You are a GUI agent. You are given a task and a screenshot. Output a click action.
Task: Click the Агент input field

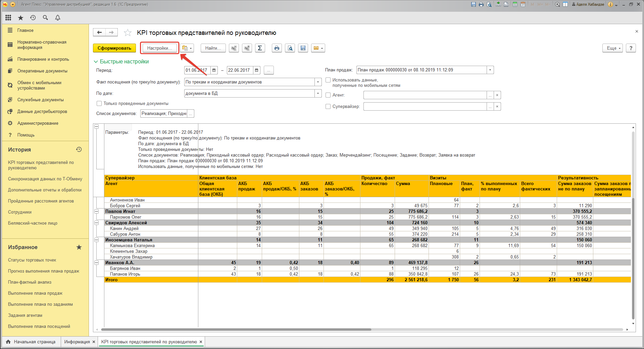pyautogui.click(x=425, y=95)
